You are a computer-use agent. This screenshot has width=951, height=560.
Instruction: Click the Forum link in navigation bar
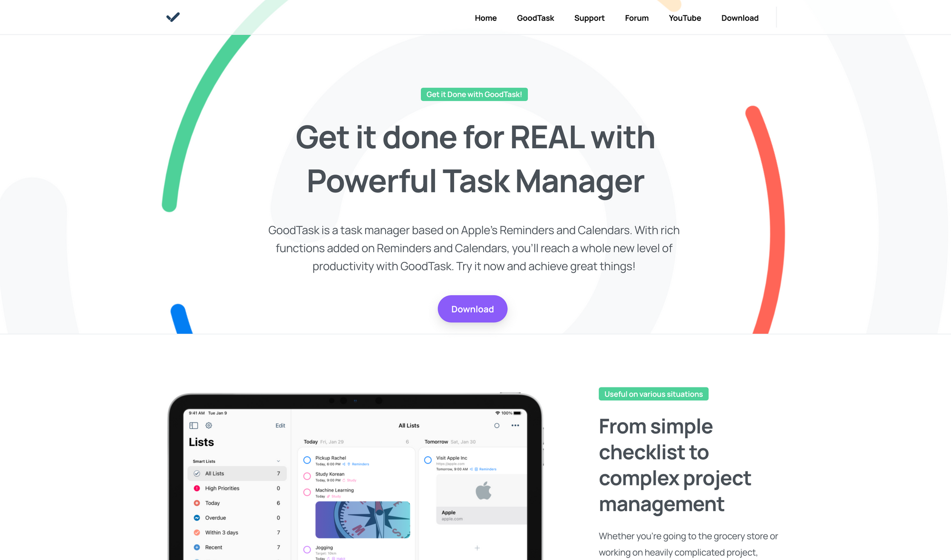point(636,17)
